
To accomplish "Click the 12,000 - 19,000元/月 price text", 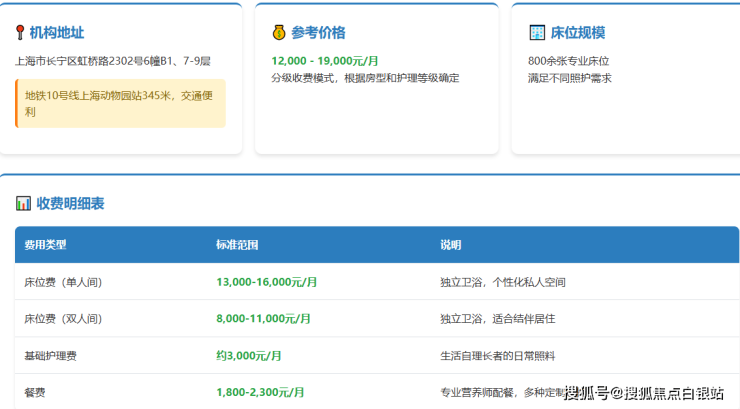I will coord(324,61).
